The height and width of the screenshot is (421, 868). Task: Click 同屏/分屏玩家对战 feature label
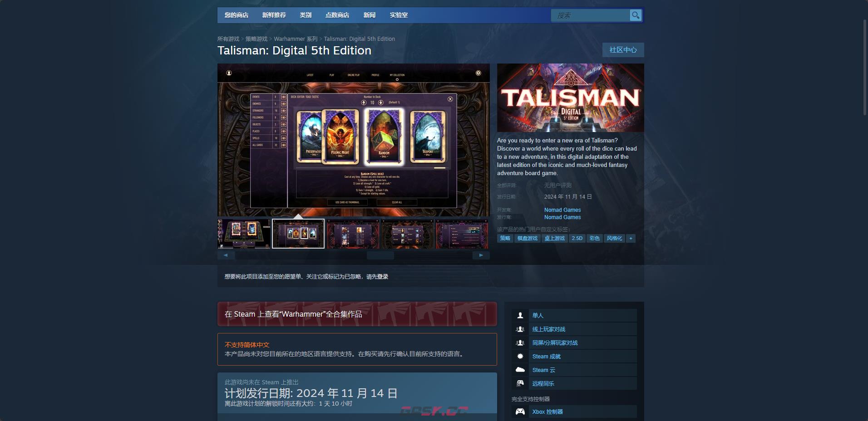pyautogui.click(x=555, y=343)
